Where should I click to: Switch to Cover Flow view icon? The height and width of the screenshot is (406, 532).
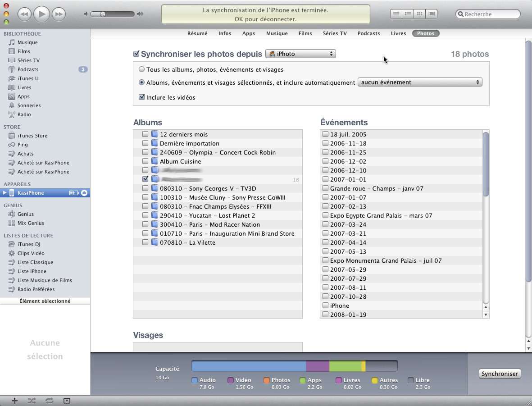(x=431, y=14)
